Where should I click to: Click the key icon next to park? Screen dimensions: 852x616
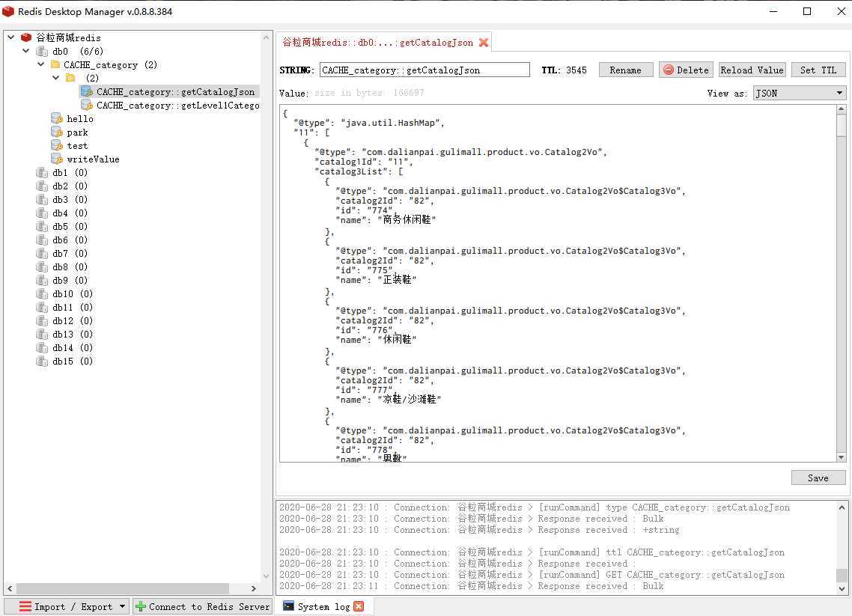(x=56, y=132)
